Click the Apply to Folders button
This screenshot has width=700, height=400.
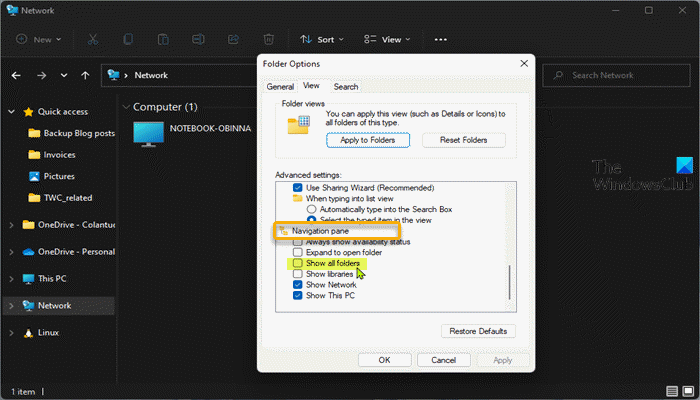368,140
